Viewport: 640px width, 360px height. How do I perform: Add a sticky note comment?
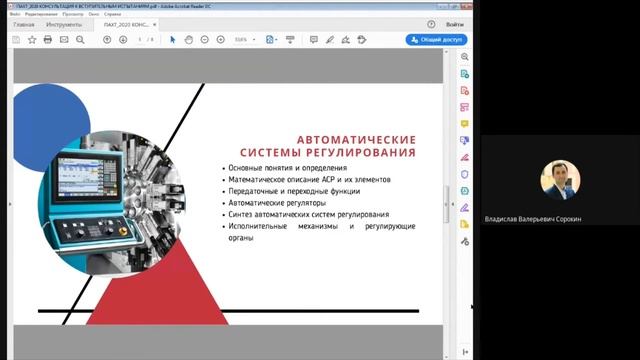(x=313, y=40)
